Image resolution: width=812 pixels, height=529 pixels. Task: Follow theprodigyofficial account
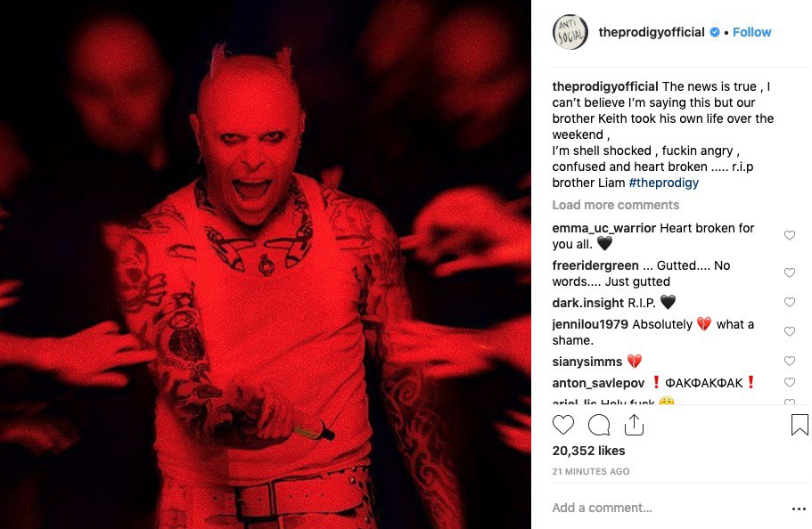[751, 32]
